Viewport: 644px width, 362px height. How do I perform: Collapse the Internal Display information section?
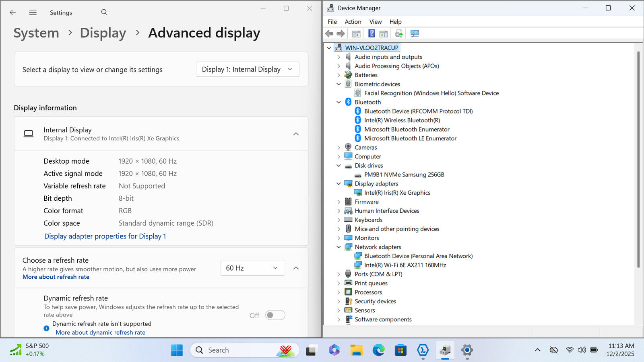pyautogui.click(x=296, y=134)
